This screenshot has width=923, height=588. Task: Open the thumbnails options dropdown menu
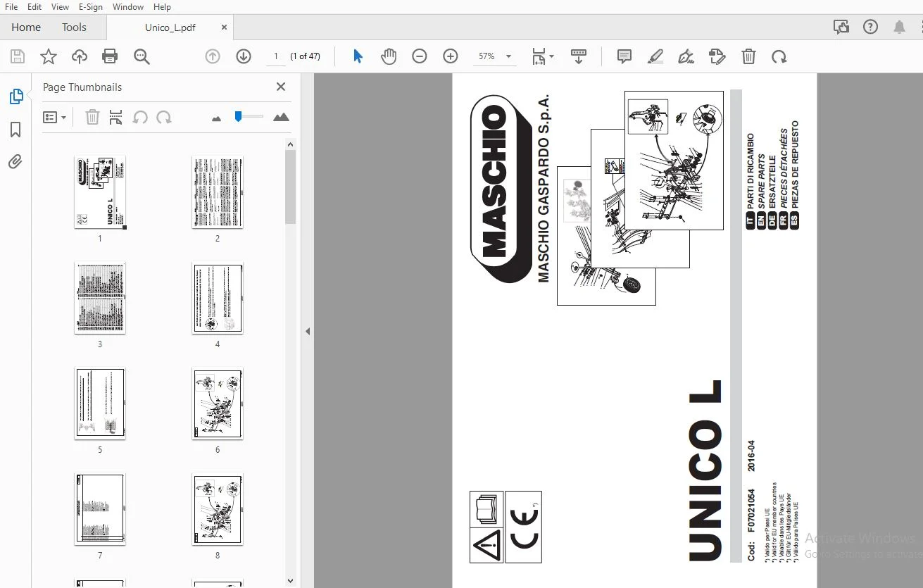point(54,118)
